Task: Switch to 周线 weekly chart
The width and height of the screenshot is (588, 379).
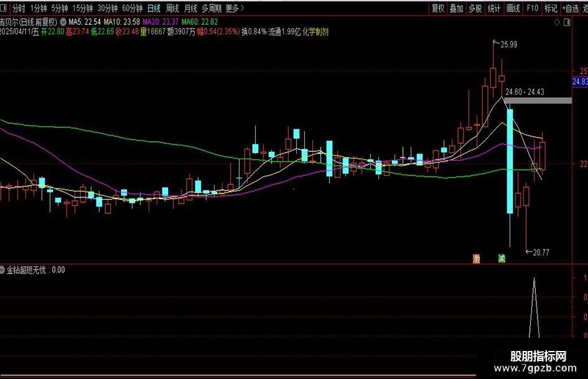Action: pyautogui.click(x=172, y=8)
